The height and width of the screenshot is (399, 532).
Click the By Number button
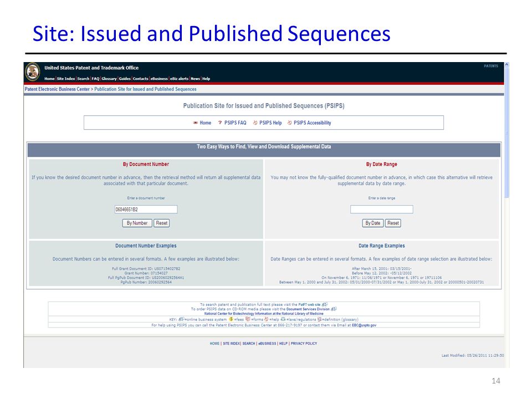[137, 223]
